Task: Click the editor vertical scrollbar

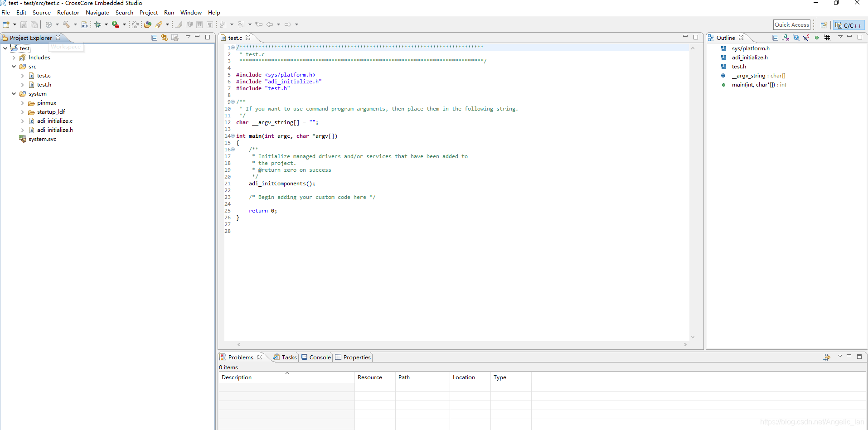Action: 693,192
